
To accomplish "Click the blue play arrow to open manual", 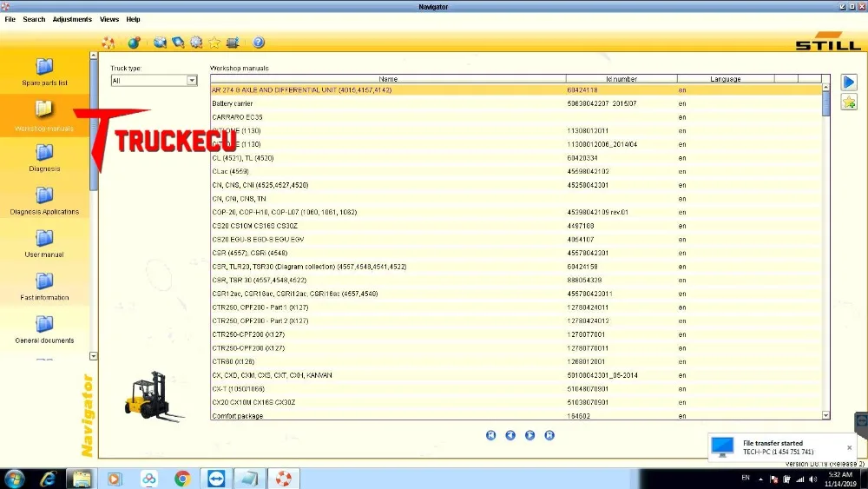I will [849, 83].
